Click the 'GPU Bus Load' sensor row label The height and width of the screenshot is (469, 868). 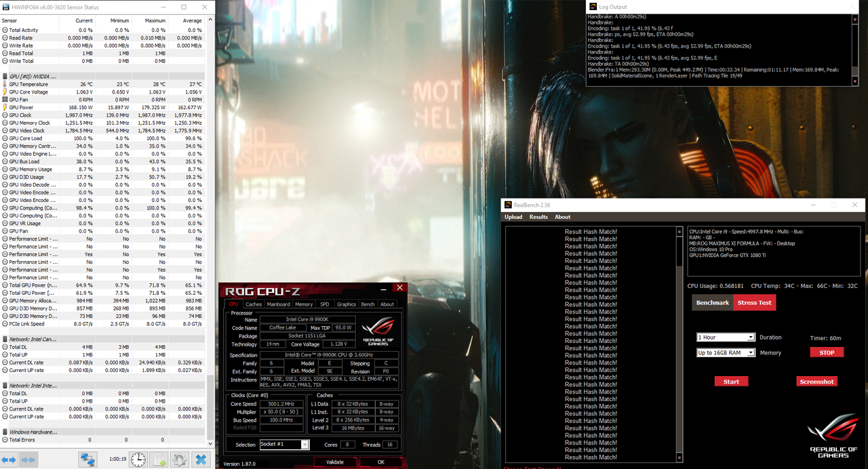pos(24,162)
